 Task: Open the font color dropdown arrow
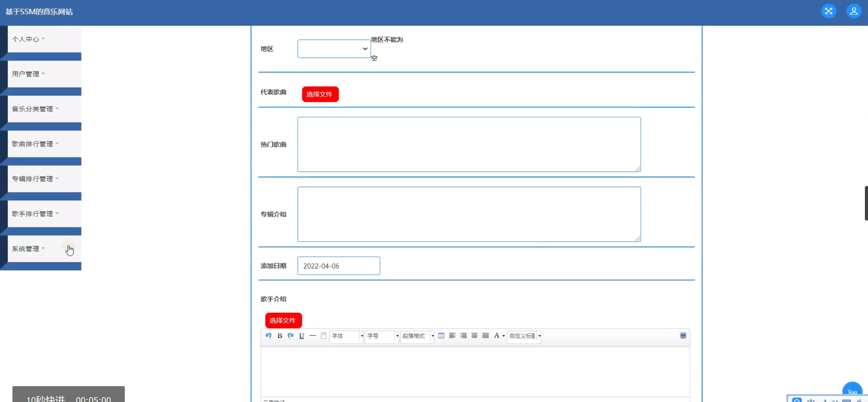pyautogui.click(x=503, y=336)
